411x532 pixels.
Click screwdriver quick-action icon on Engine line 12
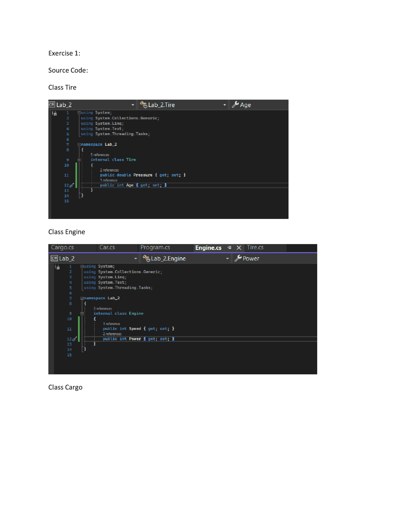[x=74, y=339]
